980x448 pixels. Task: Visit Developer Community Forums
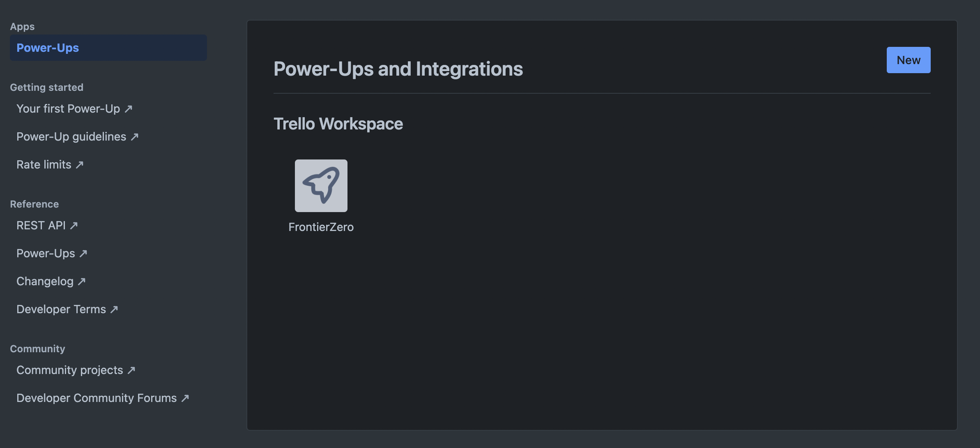[x=97, y=398]
